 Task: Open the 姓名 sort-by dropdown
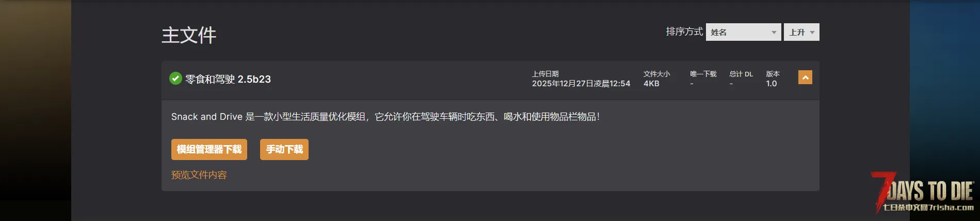pos(743,32)
